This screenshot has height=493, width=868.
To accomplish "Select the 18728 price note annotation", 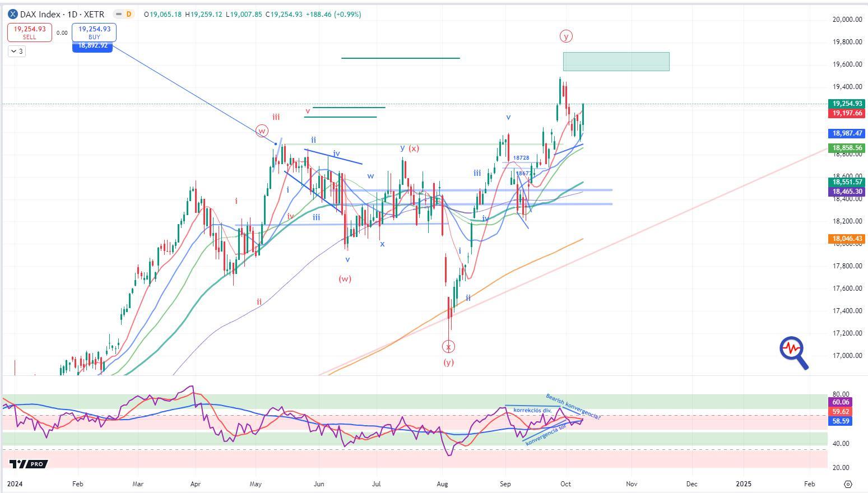I will [521, 158].
